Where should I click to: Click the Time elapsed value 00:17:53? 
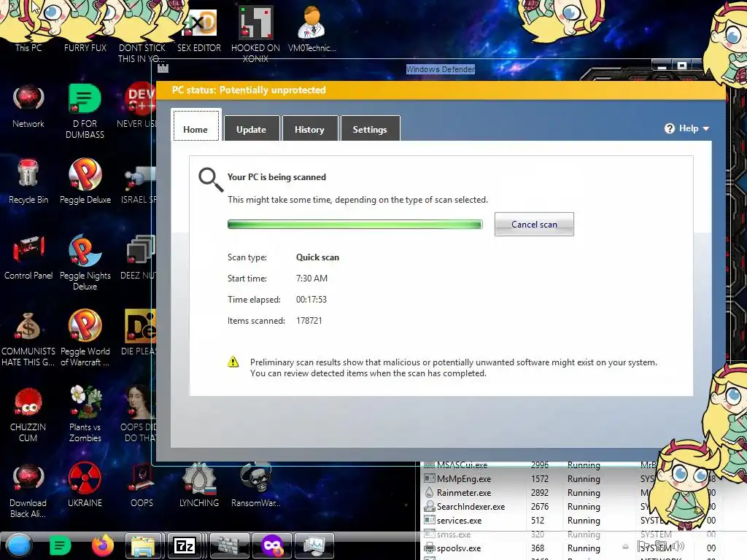311,300
